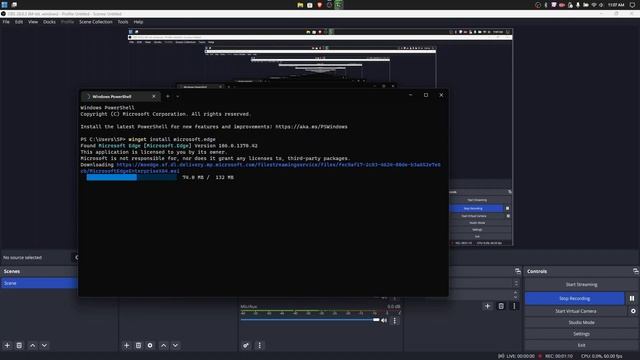Click the Edge download URL in PowerShell
Image resolution: width=640 pixels, height=360 pixels.
[x=261, y=168]
